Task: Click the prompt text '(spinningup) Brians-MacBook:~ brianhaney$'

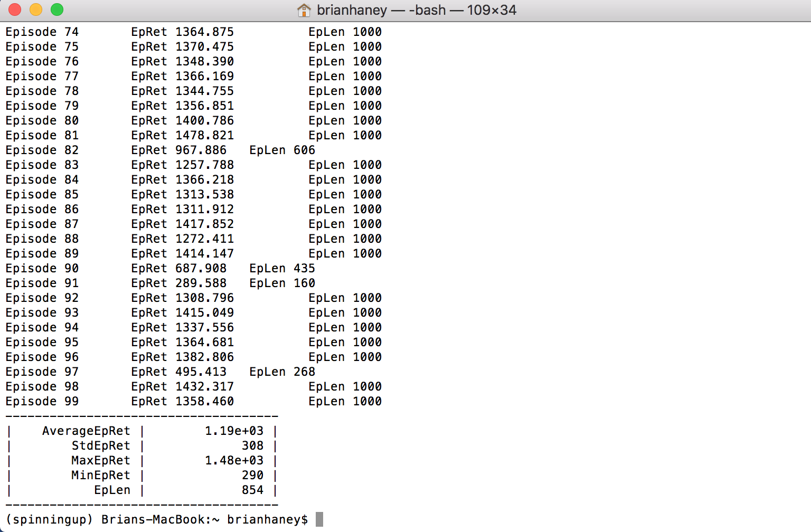Action: point(157,519)
